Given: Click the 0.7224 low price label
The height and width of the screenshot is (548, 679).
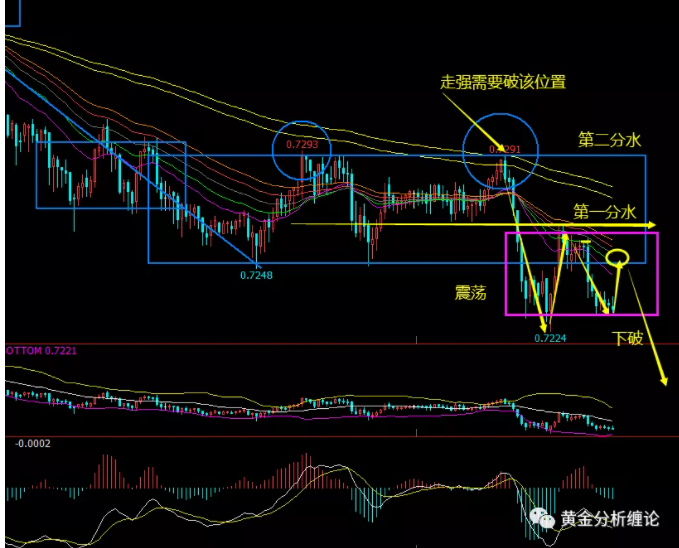Looking at the screenshot, I should point(551,338).
